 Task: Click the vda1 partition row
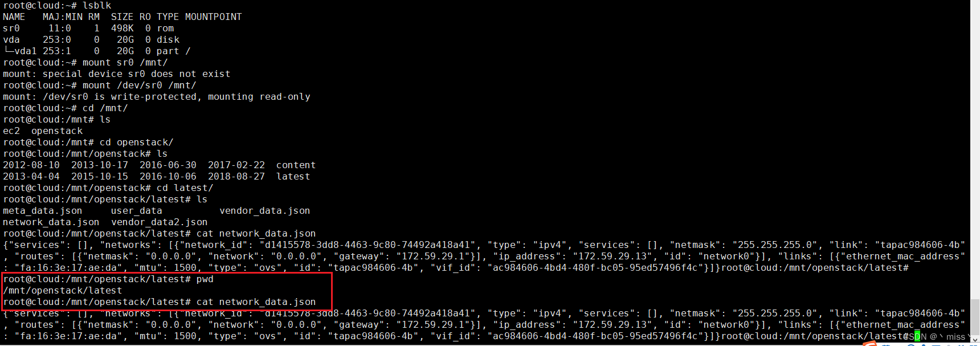[x=97, y=51]
